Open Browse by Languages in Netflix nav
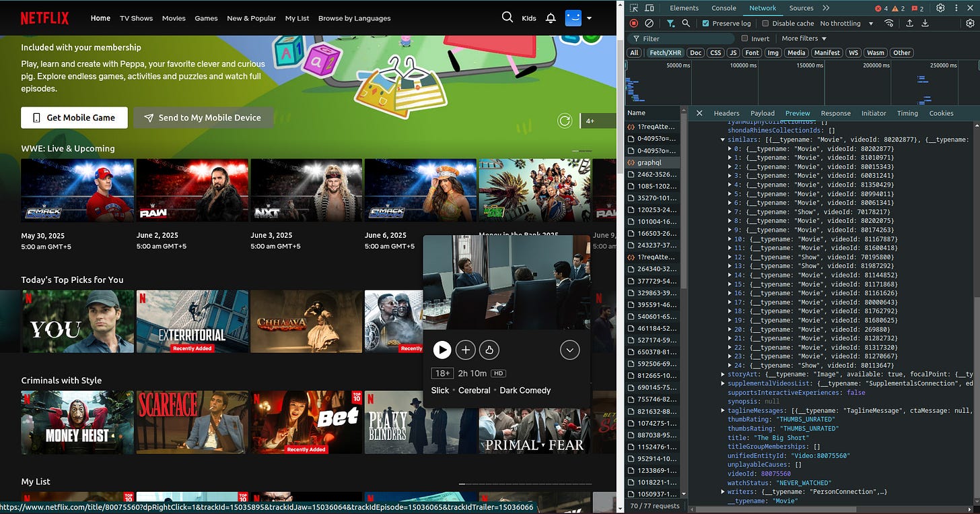Viewport: 980px width, 514px height. click(354, 18)
